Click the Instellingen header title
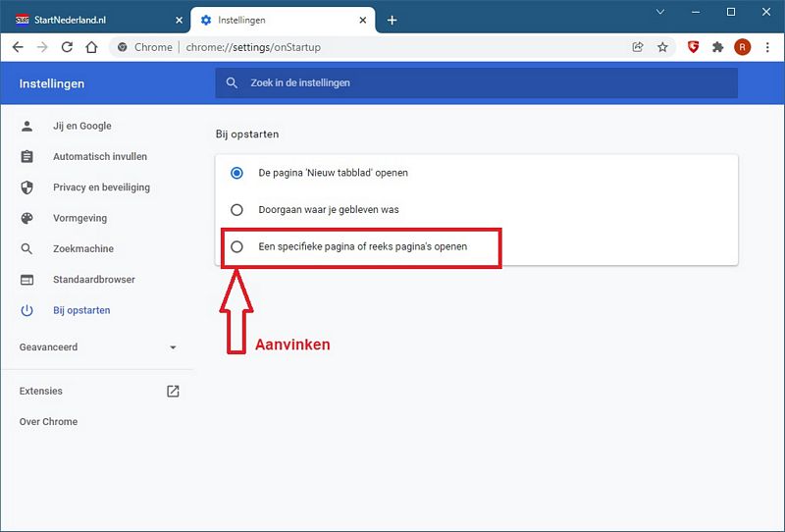 [52, 83]
